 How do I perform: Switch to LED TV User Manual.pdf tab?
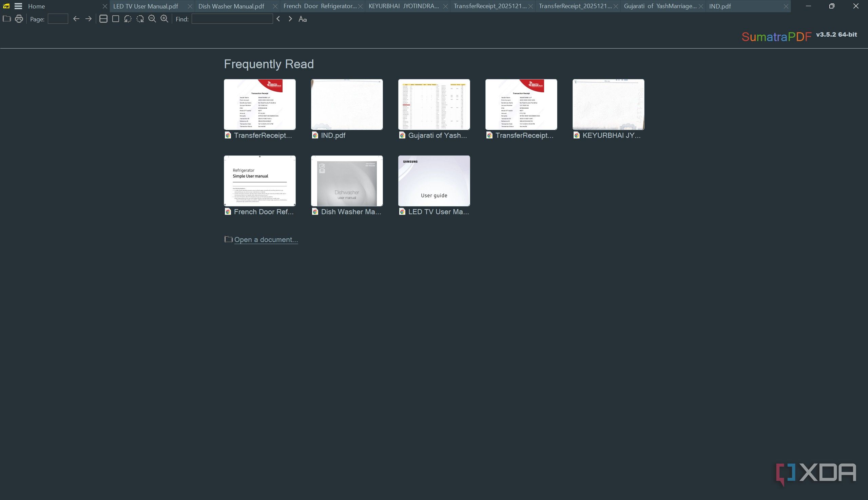[146, 6]
